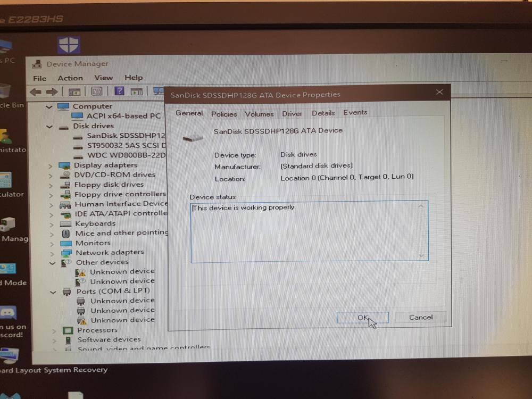The height and width of the screenshot is (399, 532).
Task: Collapse the Other devices node
Action: [x=53, y=263]
